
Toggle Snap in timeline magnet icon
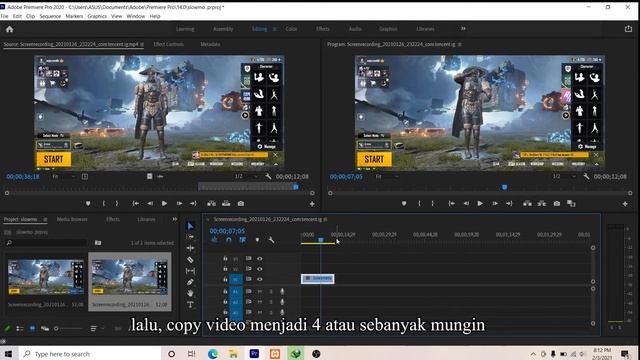click(x=229, y=240)
